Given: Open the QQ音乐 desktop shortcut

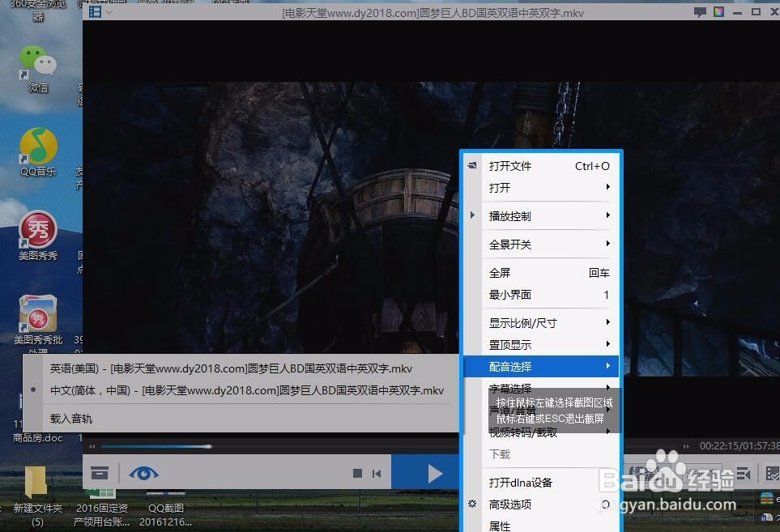Looking at the screenshot, I should coord(38,152).
